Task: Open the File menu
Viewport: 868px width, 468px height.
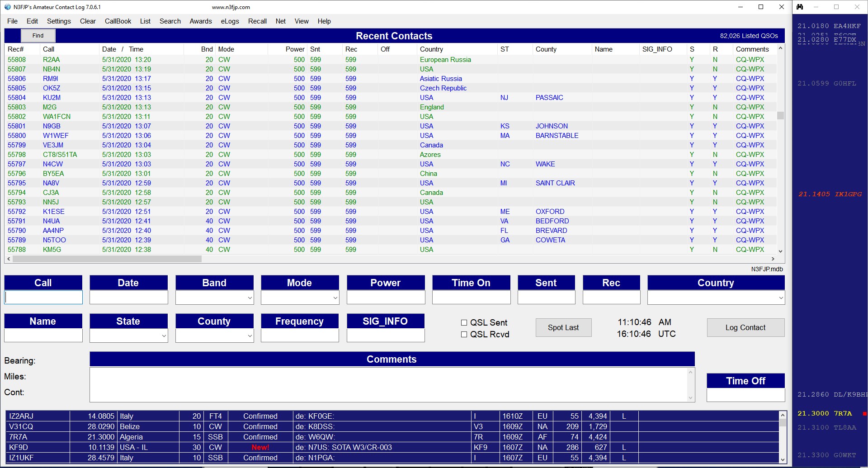Action: tap(13, 21)
